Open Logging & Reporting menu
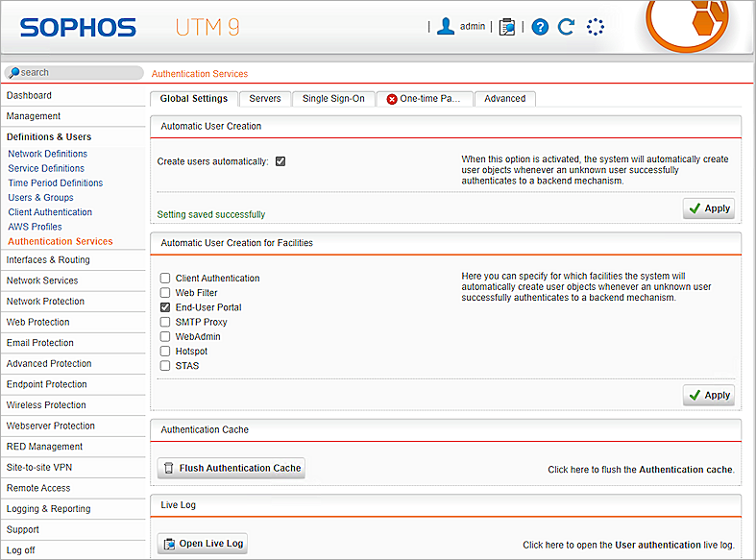The height and width of the screenshot is (560, 756). (73, 508)
